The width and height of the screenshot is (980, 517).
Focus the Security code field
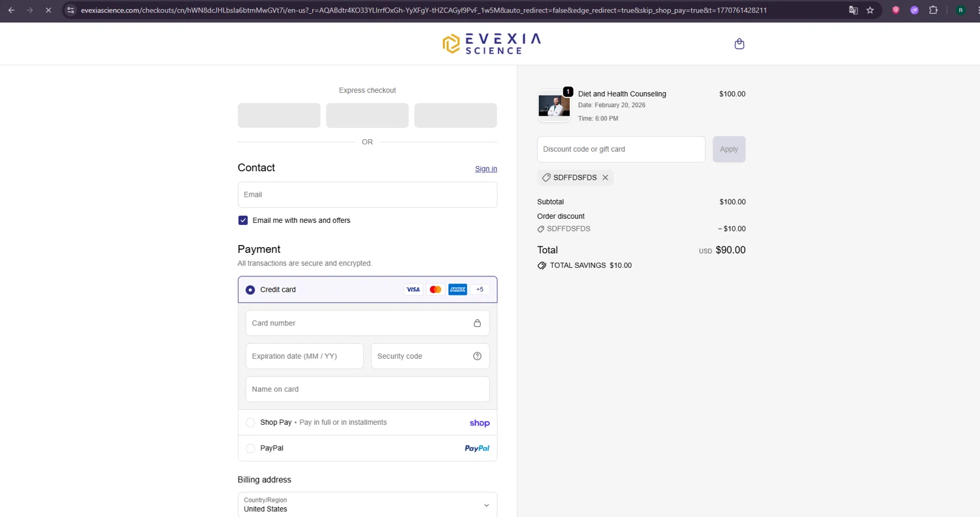pos(430,356)
